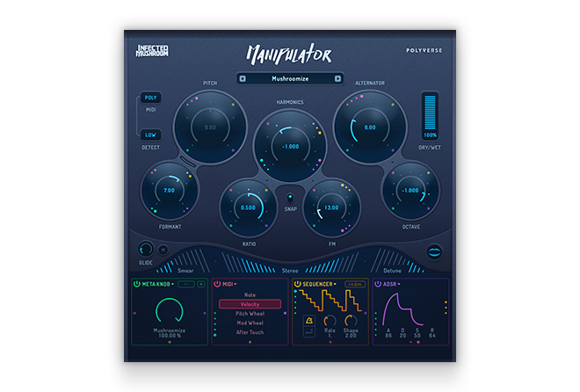Click the Pitch knob

(210, 127)
